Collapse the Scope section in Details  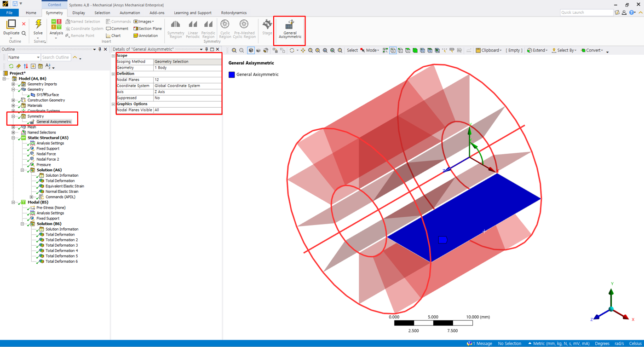coord(114,56)
